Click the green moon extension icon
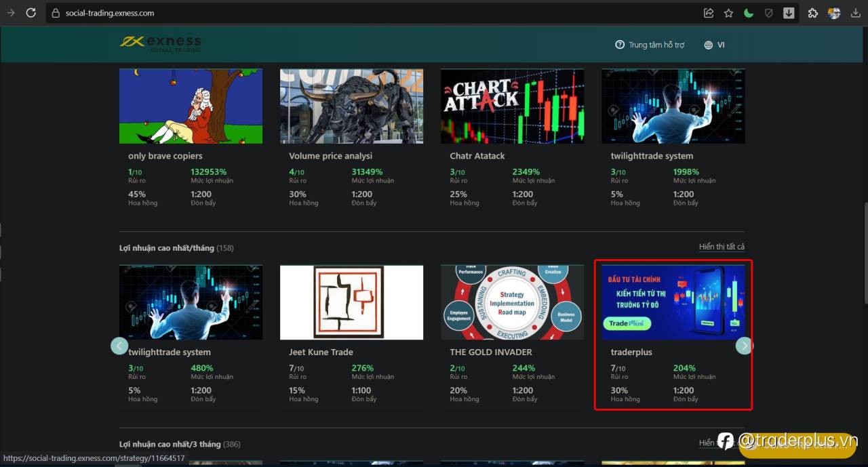 [x=749, y=13]
